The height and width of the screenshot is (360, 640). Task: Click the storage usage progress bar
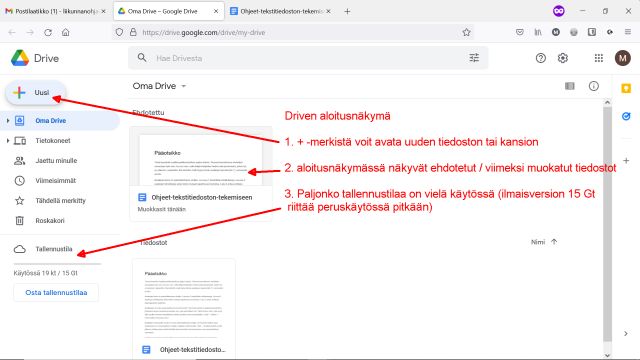click(x=57, y=264)
